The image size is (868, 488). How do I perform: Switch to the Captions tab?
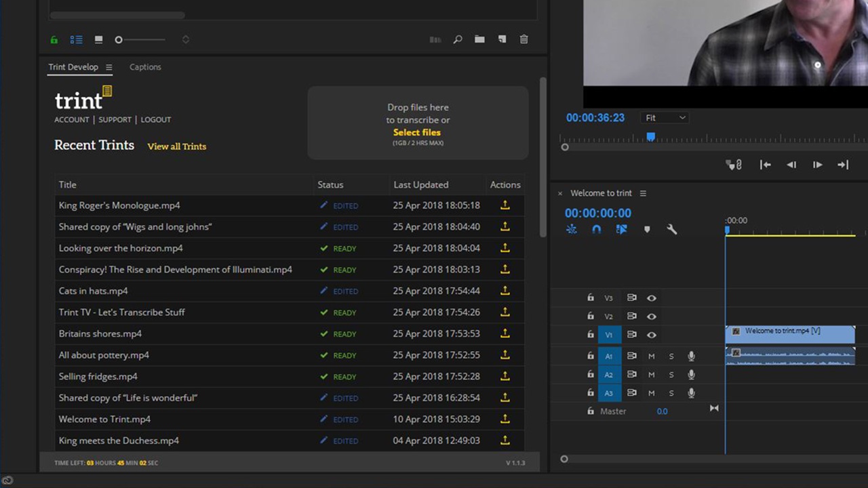(x=145, y=67)
